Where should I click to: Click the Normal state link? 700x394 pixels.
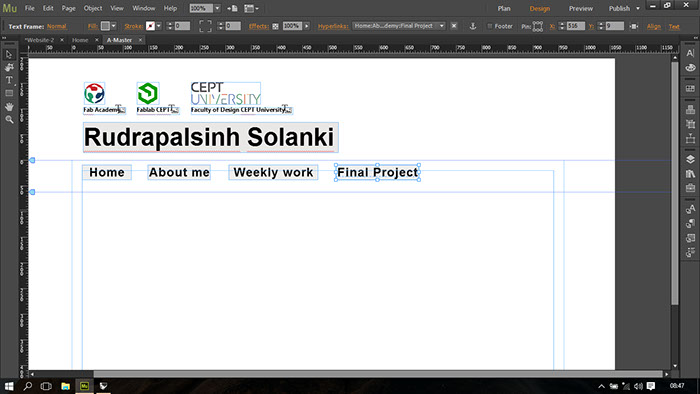(x=57, y=26)
